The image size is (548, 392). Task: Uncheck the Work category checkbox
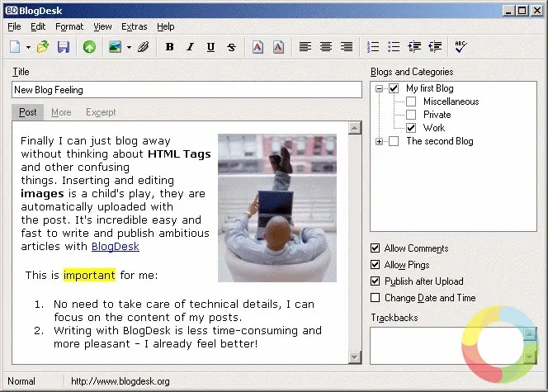coord(411,128)
